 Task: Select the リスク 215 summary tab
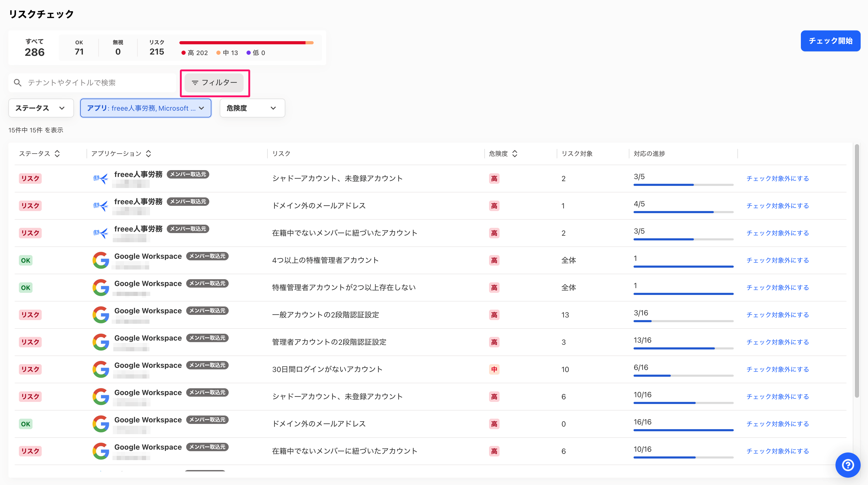tap(157, 48)
